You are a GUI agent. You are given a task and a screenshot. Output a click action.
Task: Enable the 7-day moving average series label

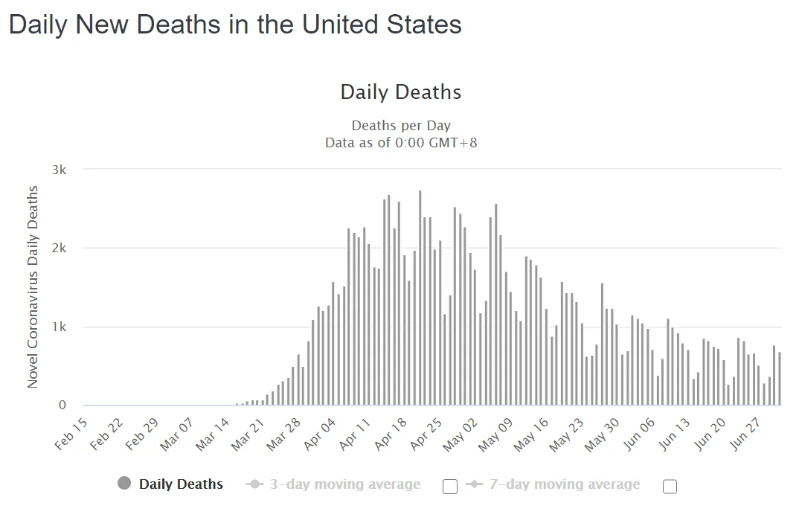click(564, 484)
